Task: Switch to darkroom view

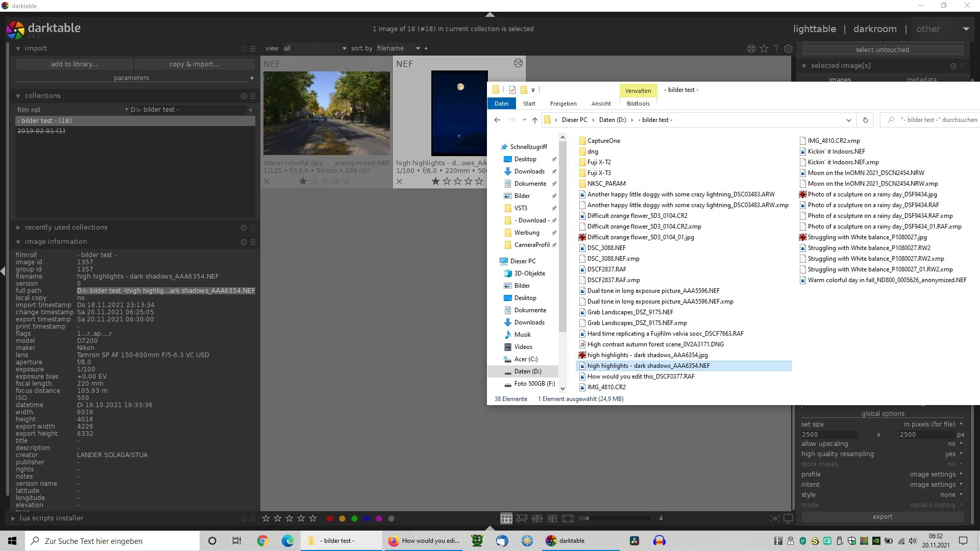Action: pos(874,29)
